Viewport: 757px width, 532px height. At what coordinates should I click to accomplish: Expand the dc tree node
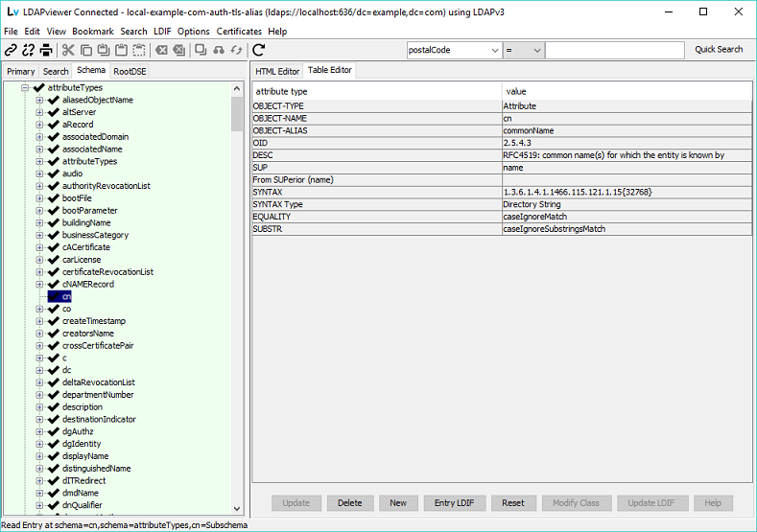tap(39, 370)
